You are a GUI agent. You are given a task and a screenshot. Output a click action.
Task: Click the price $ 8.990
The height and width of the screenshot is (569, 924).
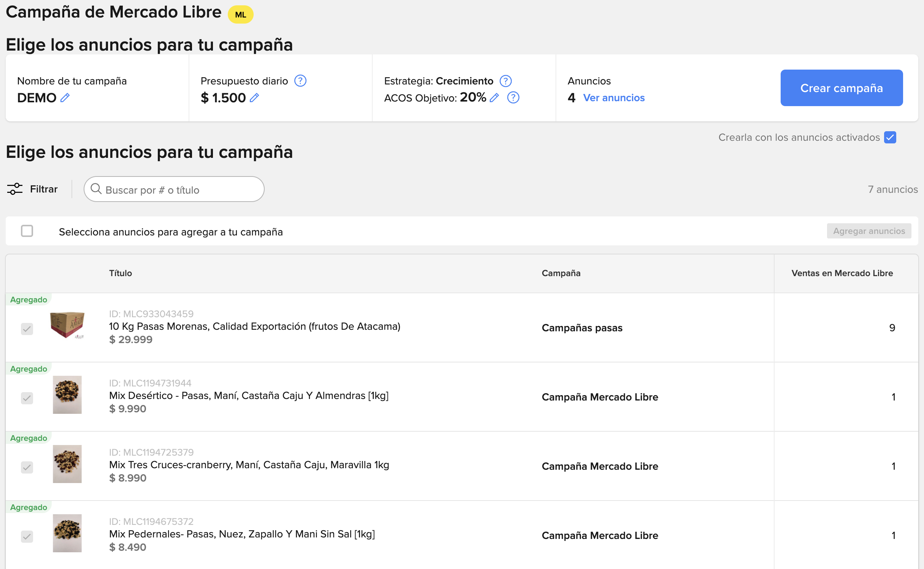pyautogui.click(x=128, y=478)
